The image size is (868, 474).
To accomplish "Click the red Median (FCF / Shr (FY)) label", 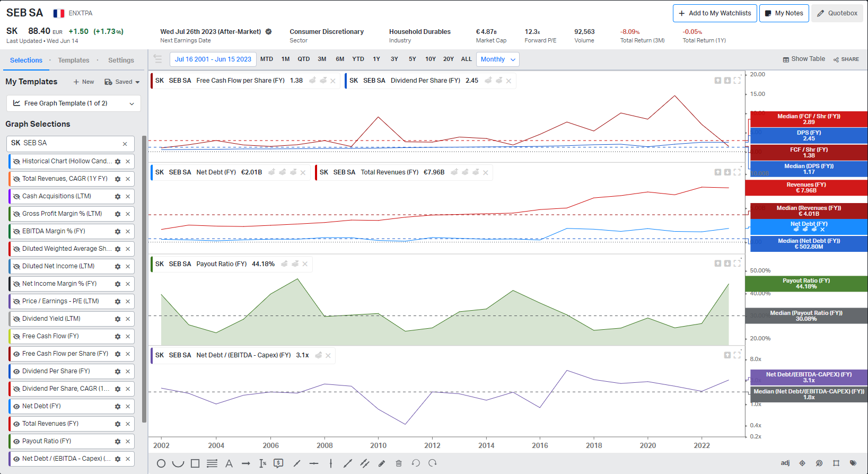I will coord(808,119).
